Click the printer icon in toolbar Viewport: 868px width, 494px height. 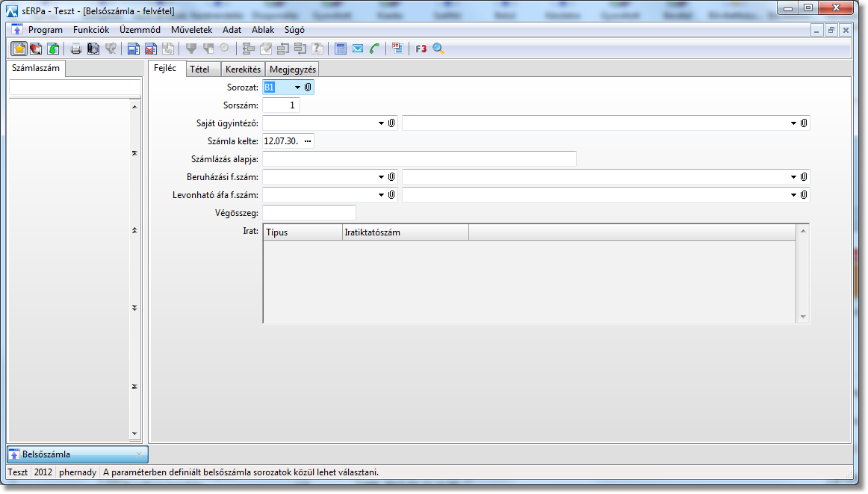coord(75,49)
